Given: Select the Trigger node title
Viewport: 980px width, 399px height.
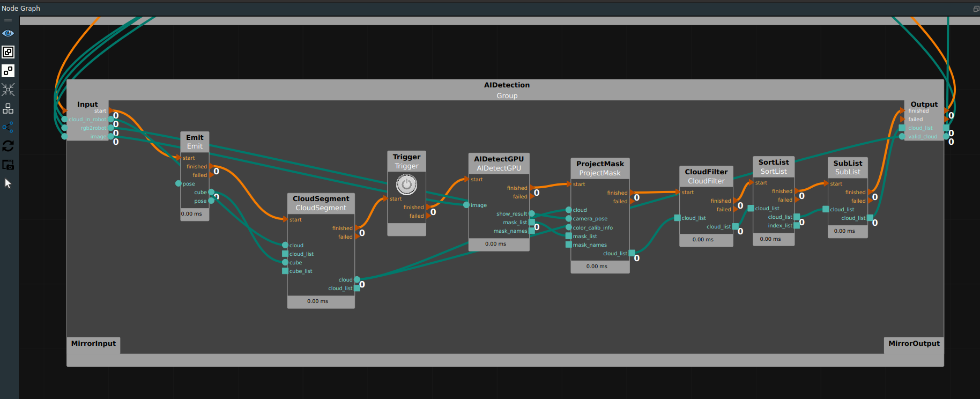Looking at the screenshot, I should [406, 157].
